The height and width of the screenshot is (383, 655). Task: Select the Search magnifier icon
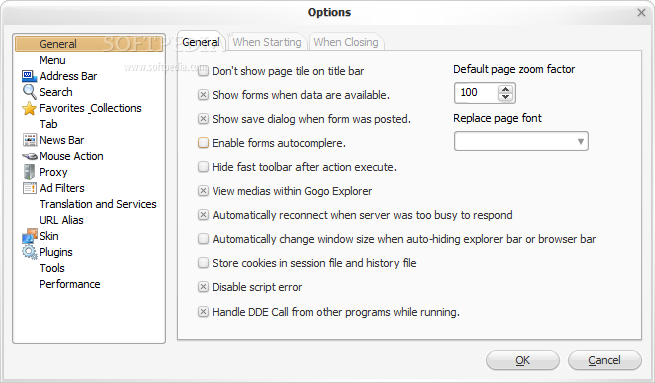29,92
